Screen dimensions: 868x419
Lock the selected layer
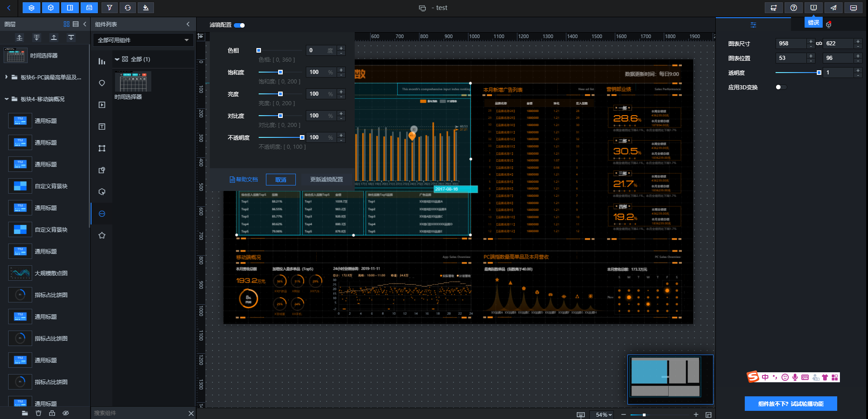pyautogui.click(x=52, y=413)
